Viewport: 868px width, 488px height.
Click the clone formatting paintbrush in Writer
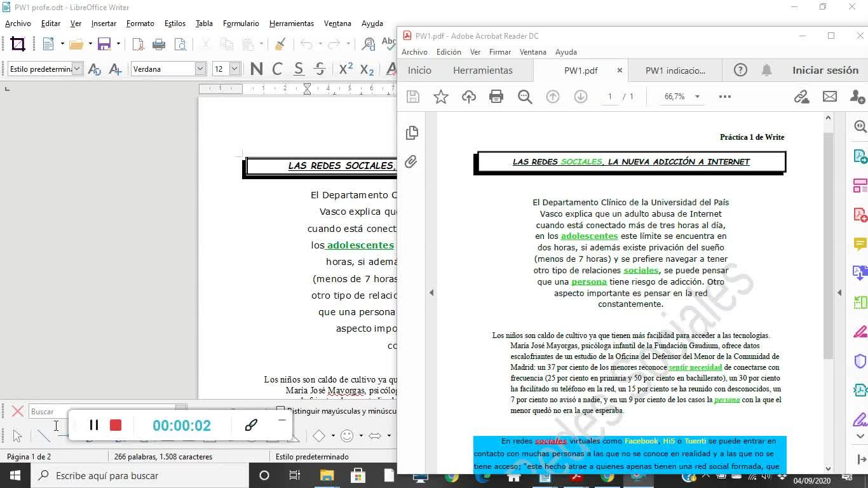click(280, 44)
